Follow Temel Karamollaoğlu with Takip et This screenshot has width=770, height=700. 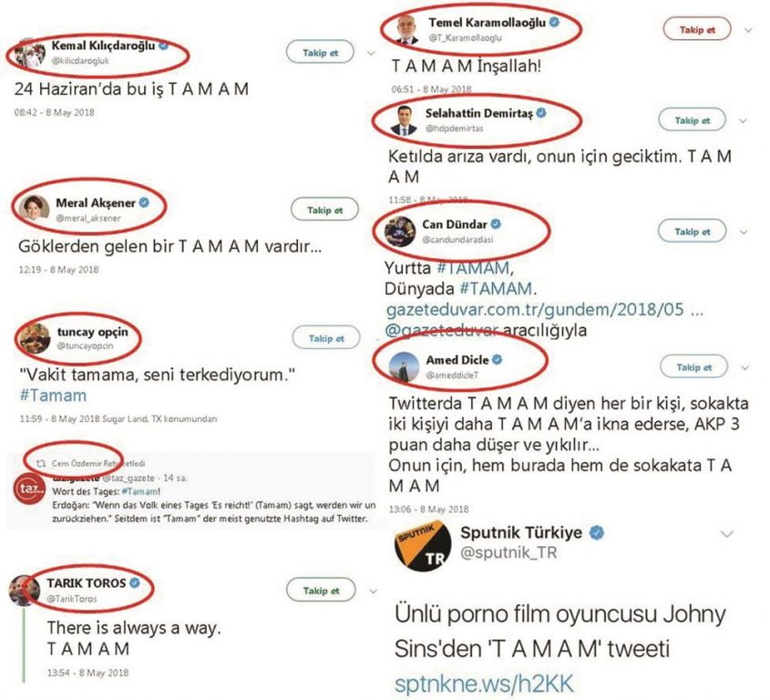[x=698, y=30]
